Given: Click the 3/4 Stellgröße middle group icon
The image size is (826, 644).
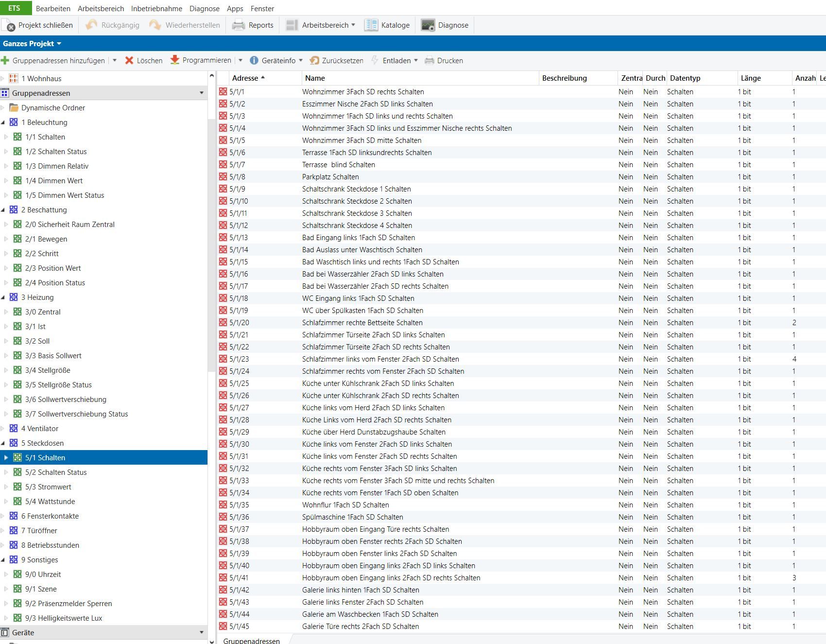Looking at the screenshot, I should [17, 370].
